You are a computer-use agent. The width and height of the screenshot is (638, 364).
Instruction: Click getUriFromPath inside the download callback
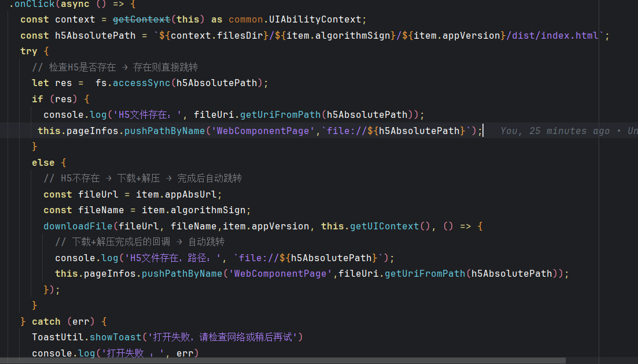[x=425, y=274]
